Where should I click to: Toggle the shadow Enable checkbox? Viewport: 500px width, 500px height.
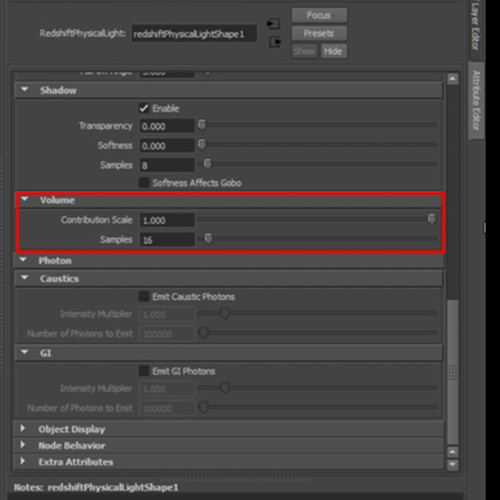click(x=144, y=108)
